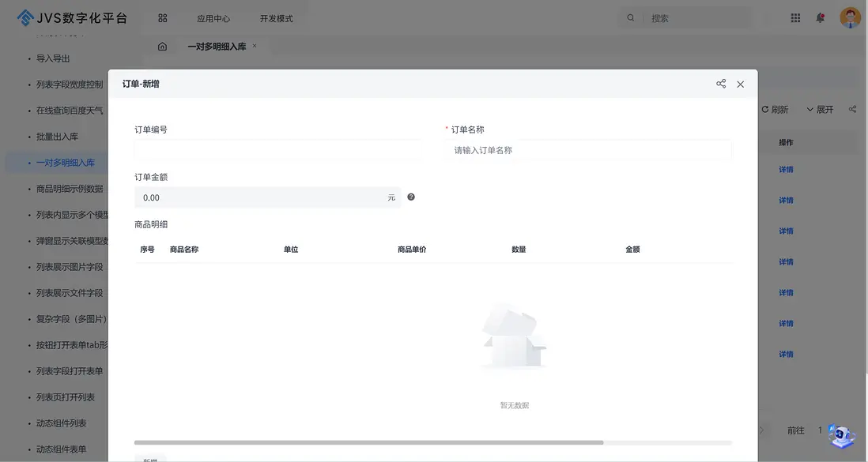The width and height of the screenshot is (868, 462).
Task: Open 在线查询百度天气 in sidebar
Action: [x=70, y=110]
